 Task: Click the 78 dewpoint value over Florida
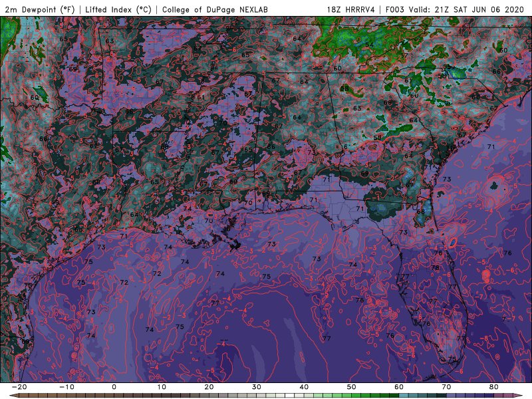pyautogui.click(x=435, y=268)
